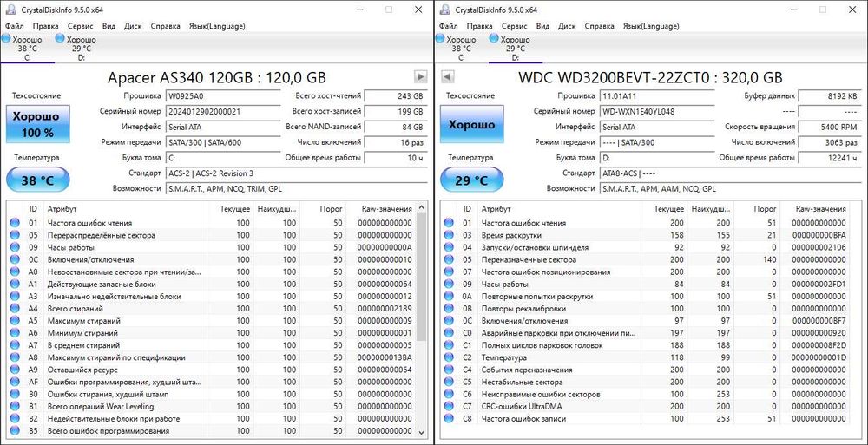This screenshot has width=868, height=445.
Task: Open Файл menu in left window
Action: tap(15, 26)
